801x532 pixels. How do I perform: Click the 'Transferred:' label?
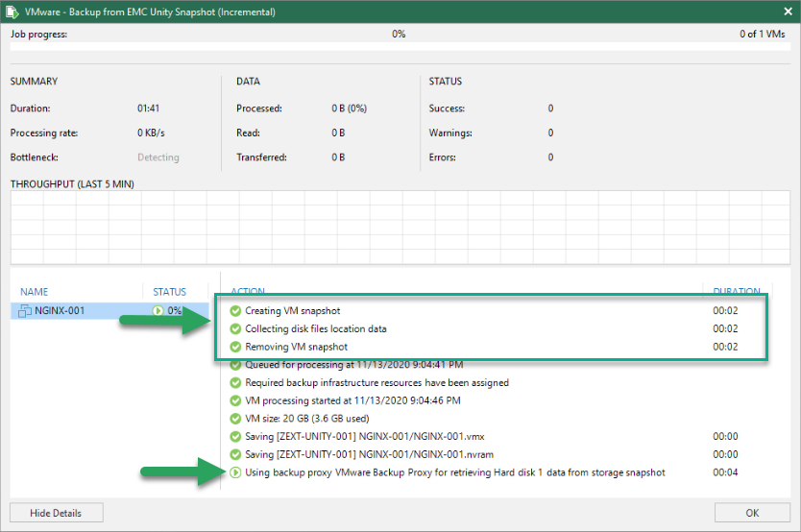[261, 157]
